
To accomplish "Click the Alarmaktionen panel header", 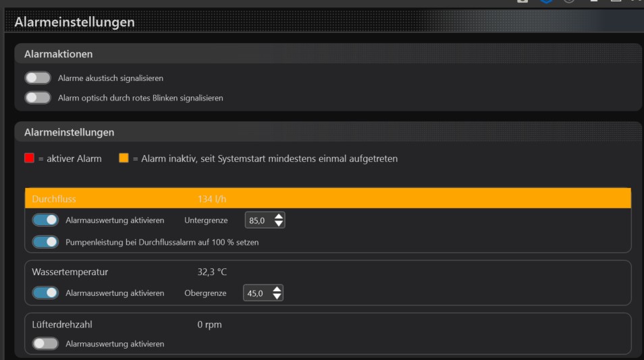I will [59, 54].
